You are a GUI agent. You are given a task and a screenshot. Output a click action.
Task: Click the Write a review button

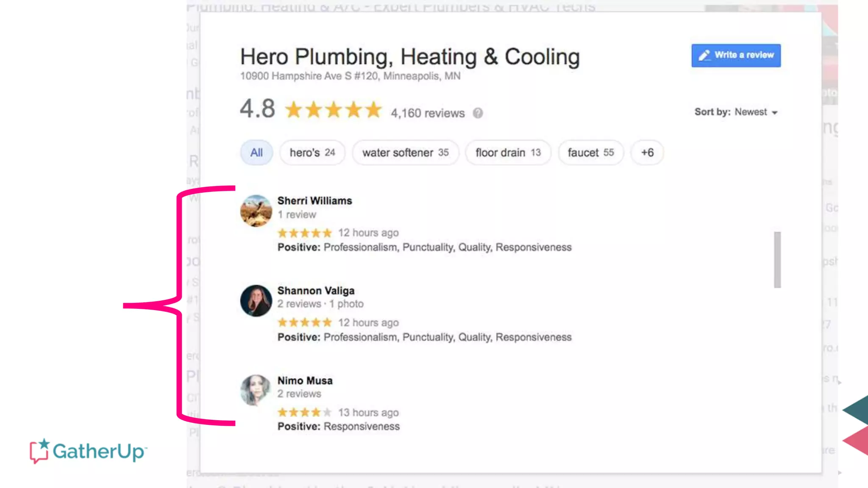[736, 55]
